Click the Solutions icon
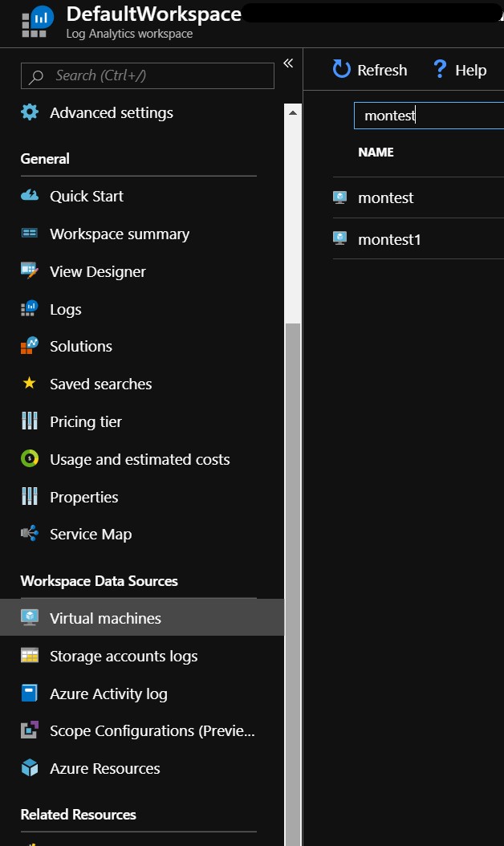The height and width of the screenshot is (846, 504). (30, 346)
